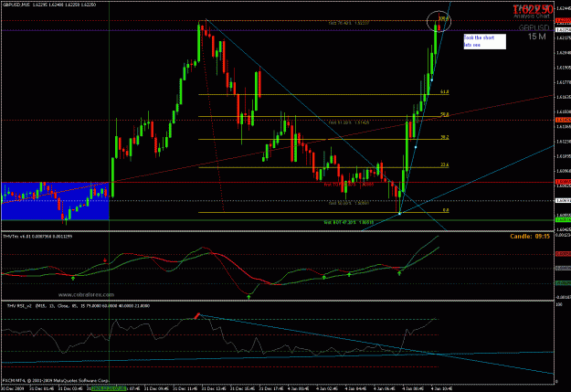Click the Analysis Chart label under price
571x392 pixels.
[532, 16]
